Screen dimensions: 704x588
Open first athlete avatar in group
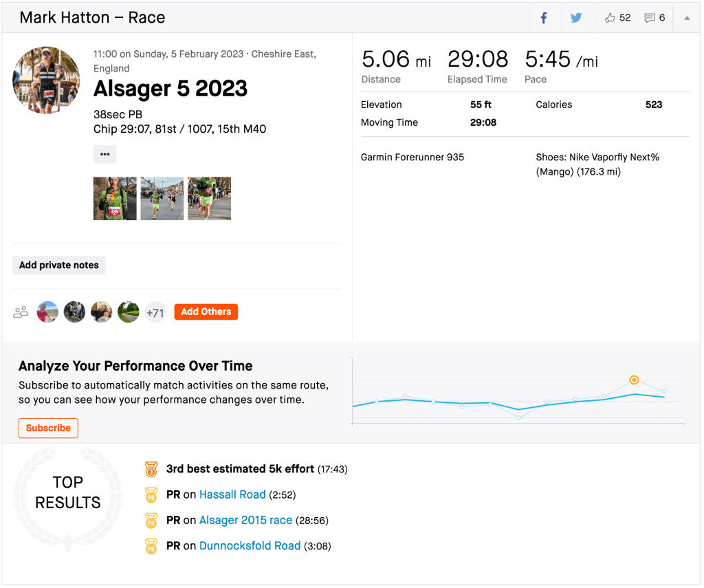click(47, 312)
